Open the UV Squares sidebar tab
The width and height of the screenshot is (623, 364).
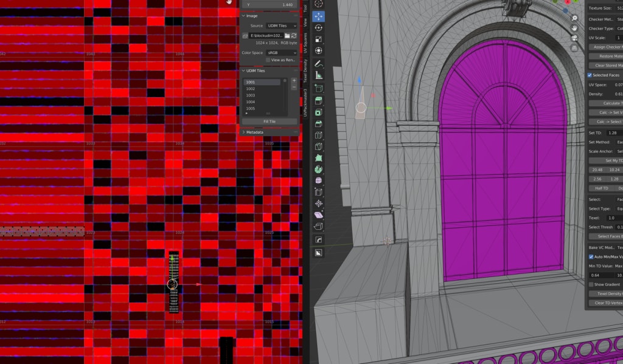pos(305,43)
